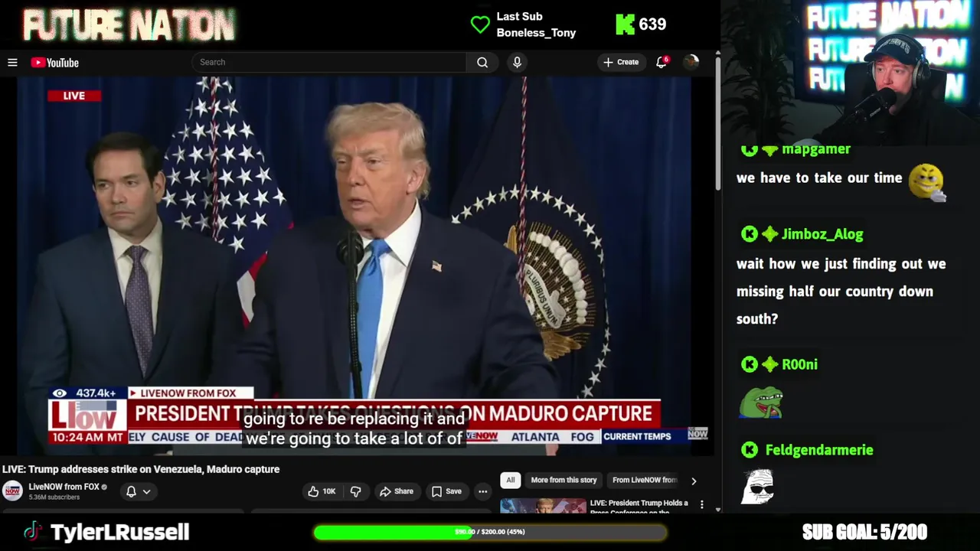Click the streamer webcam feed
This screenshot has height=551, width=980.
[850, 73]
